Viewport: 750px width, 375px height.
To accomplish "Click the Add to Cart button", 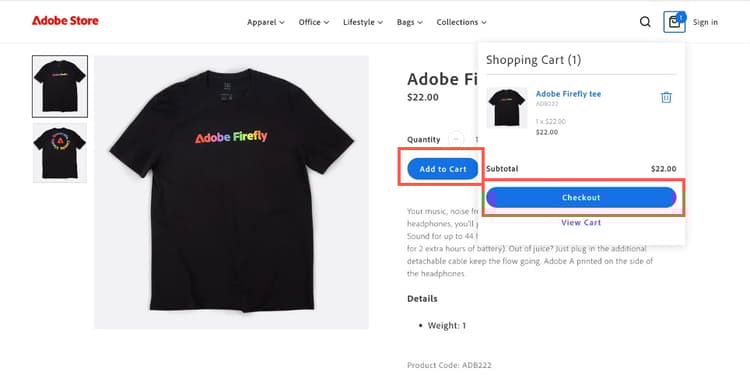I will [443, 169].
